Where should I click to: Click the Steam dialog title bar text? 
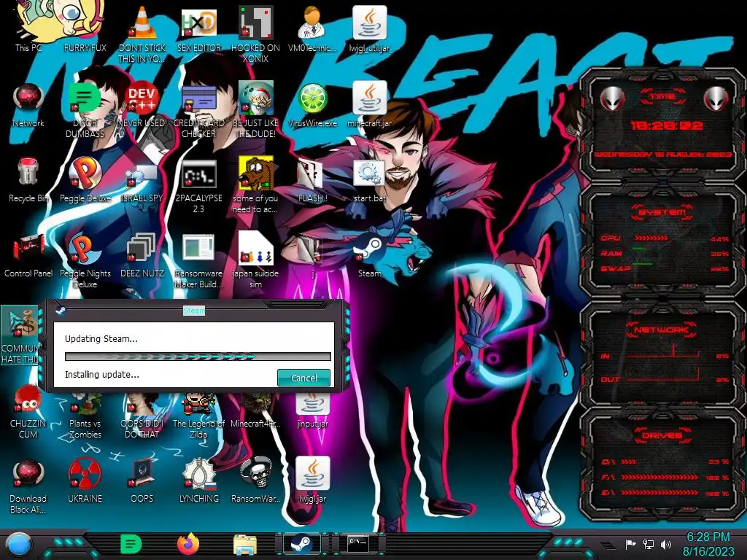194,311
